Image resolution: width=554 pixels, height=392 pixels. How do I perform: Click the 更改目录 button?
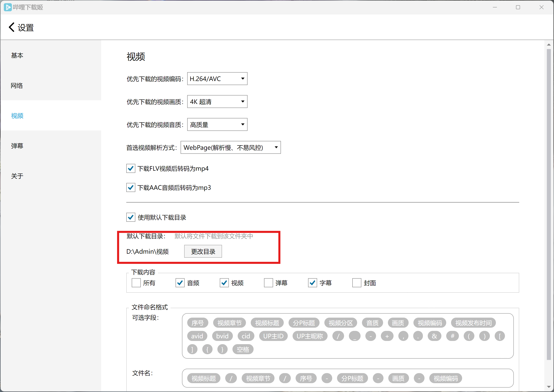[203, 251]
